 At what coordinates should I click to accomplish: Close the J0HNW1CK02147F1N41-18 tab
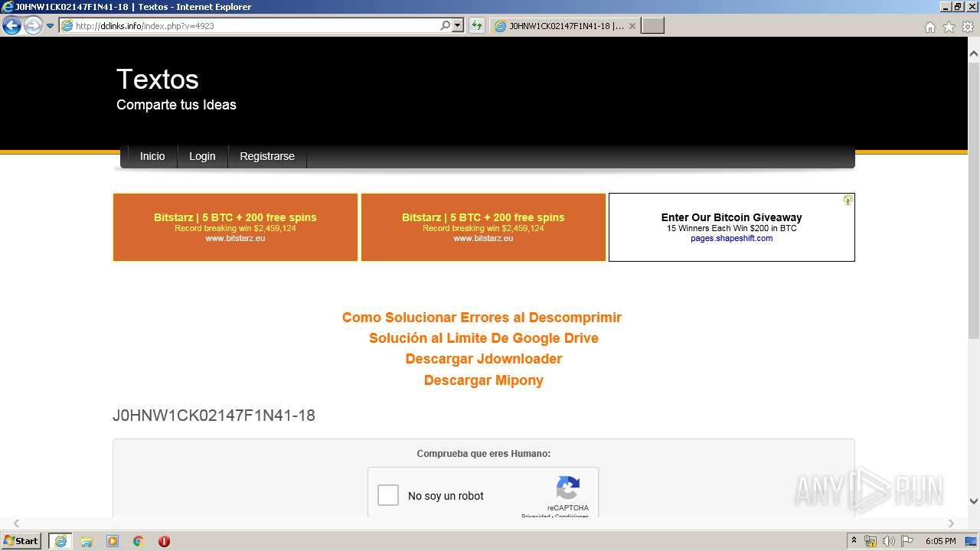(x=632, y=26)
